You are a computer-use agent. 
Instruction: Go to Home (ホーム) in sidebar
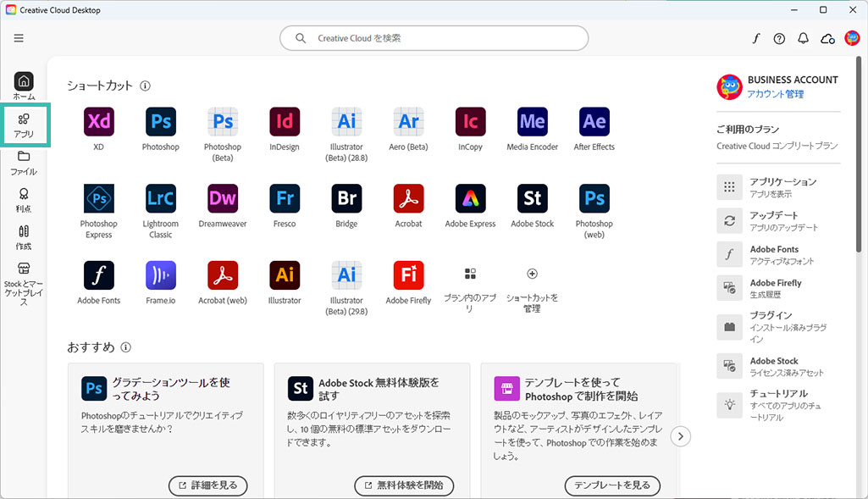tap(24, 86)
